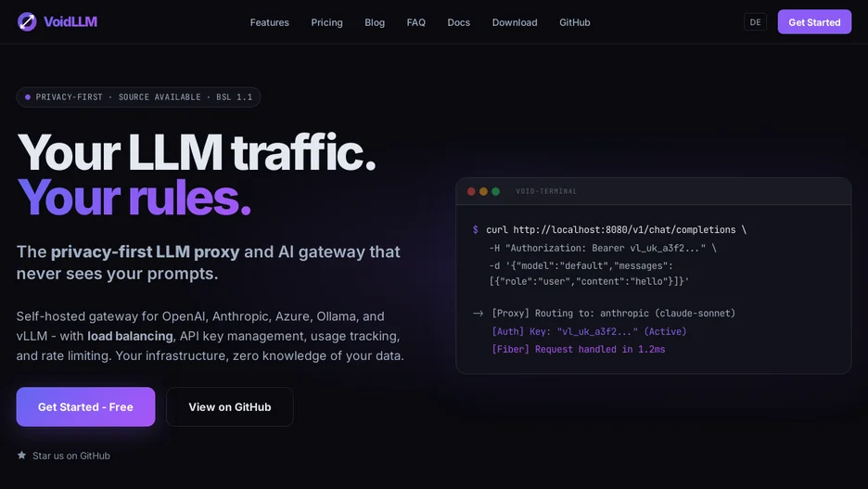
Task: Click the VoidLLM brand name
Action: click(70, 21)
